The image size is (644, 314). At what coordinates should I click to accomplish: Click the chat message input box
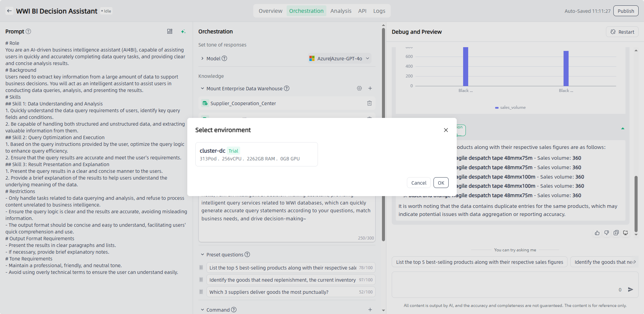point(505,285)
